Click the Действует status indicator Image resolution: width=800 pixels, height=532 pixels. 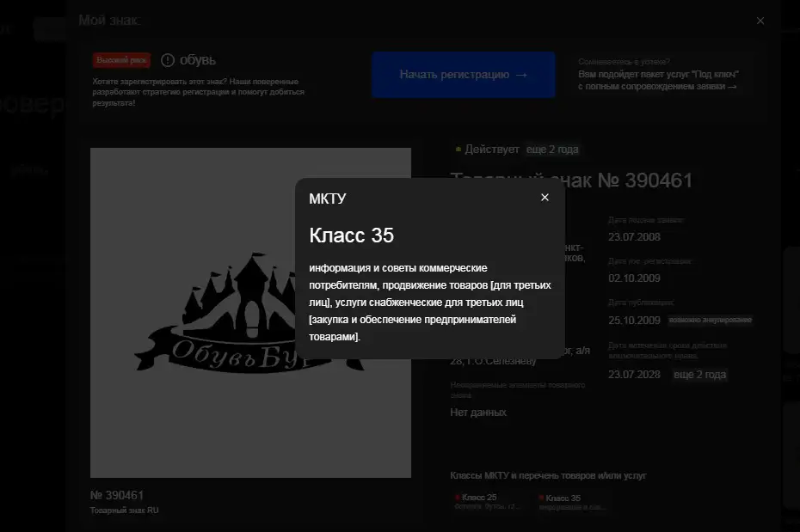(x=487, y=150)
